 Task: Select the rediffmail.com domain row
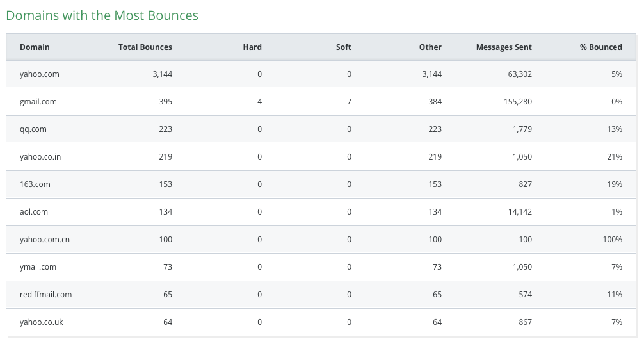(45, 295)
